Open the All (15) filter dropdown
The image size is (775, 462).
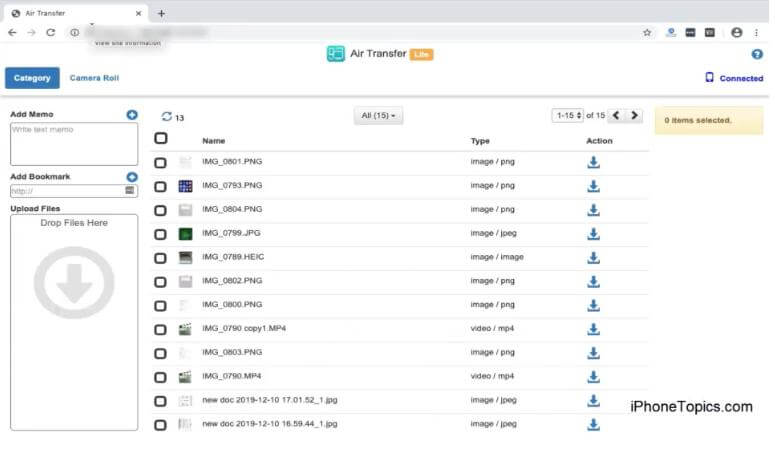click(378, 116)
